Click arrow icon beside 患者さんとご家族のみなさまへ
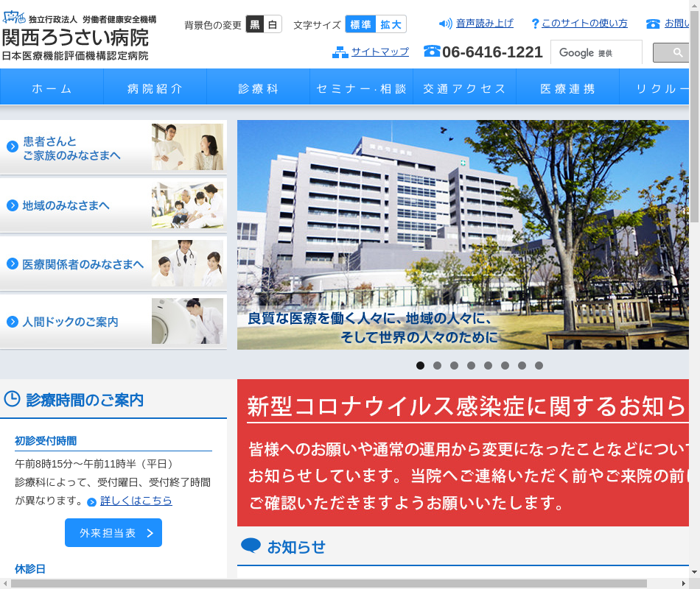This screenshot has height=589, width=700. click(13, 147)
